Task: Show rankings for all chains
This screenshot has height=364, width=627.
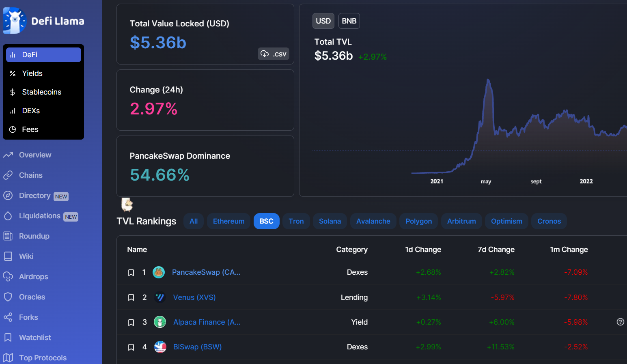Action: [x=194, y=221]
